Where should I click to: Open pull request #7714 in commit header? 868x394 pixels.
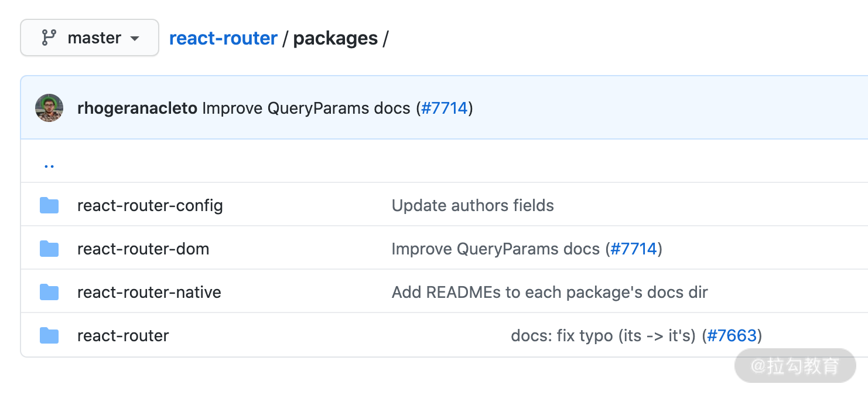point(445,108)
